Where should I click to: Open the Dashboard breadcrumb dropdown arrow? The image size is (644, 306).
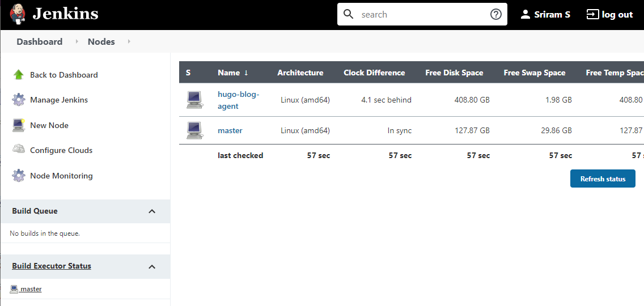click(77, 41)
